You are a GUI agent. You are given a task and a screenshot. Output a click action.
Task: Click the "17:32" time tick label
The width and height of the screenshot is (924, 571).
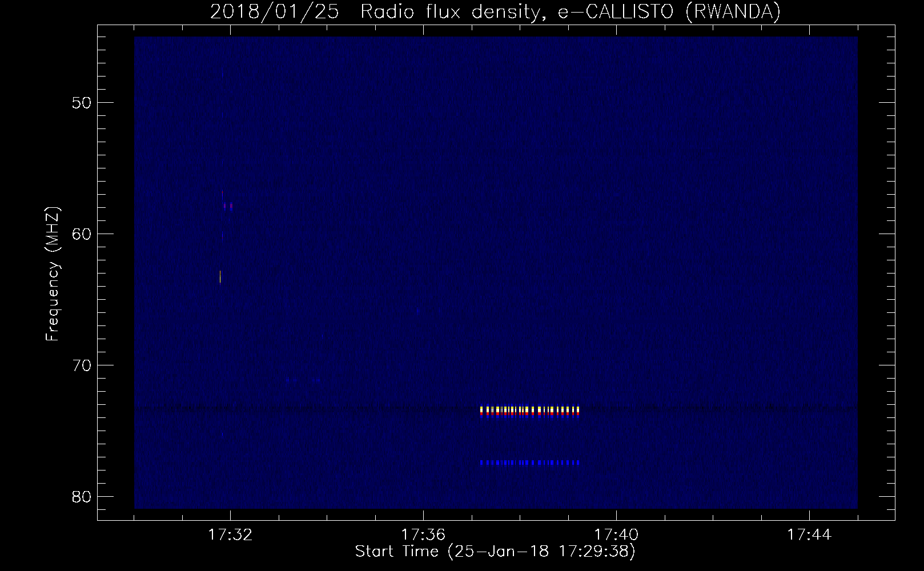pos(230,535)
